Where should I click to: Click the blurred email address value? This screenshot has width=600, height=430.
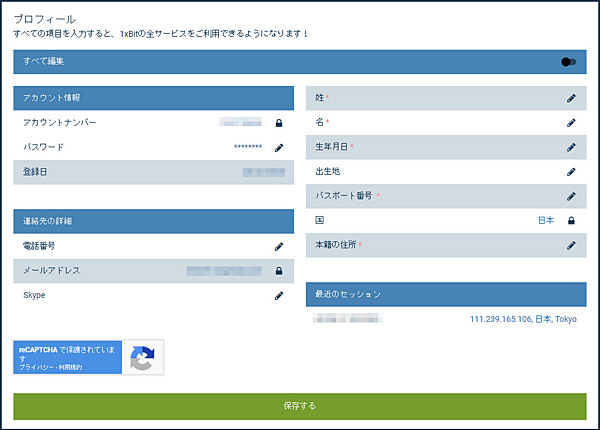click(224, 271)
